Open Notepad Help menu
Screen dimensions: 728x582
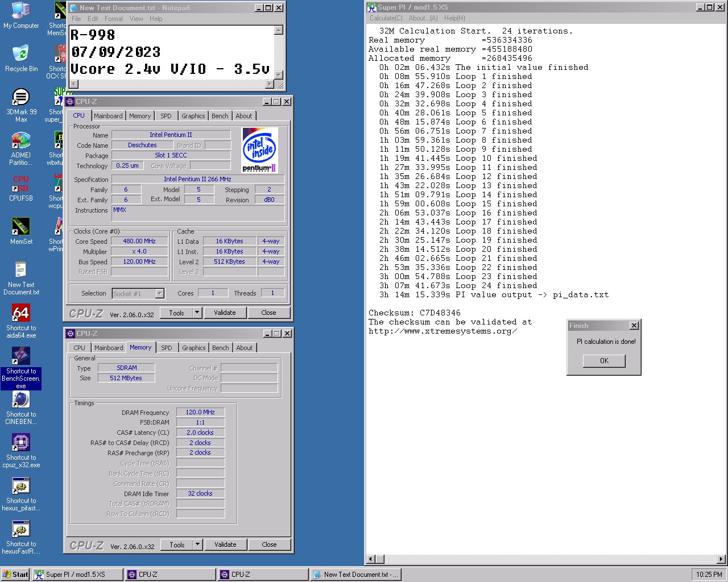[x=156, y=19]
